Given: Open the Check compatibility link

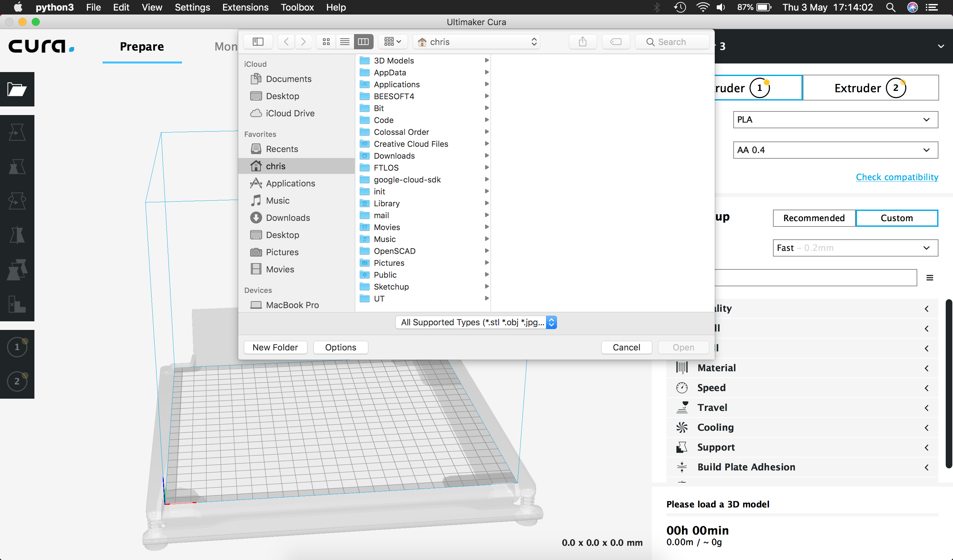Looking at the screenshot, I should [x=897, y=177].
